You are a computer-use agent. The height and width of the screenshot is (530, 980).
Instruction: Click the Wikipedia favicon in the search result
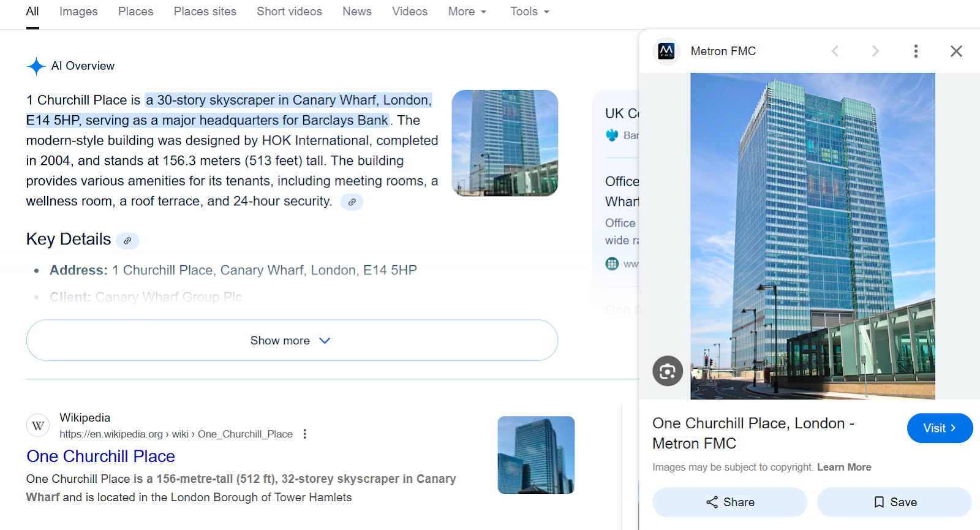click(38, 425)
